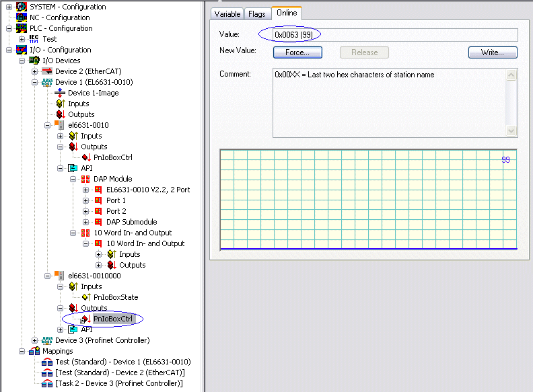
Task: Click the Value field showing 0x0063 (99)
Action: [395, 35]
